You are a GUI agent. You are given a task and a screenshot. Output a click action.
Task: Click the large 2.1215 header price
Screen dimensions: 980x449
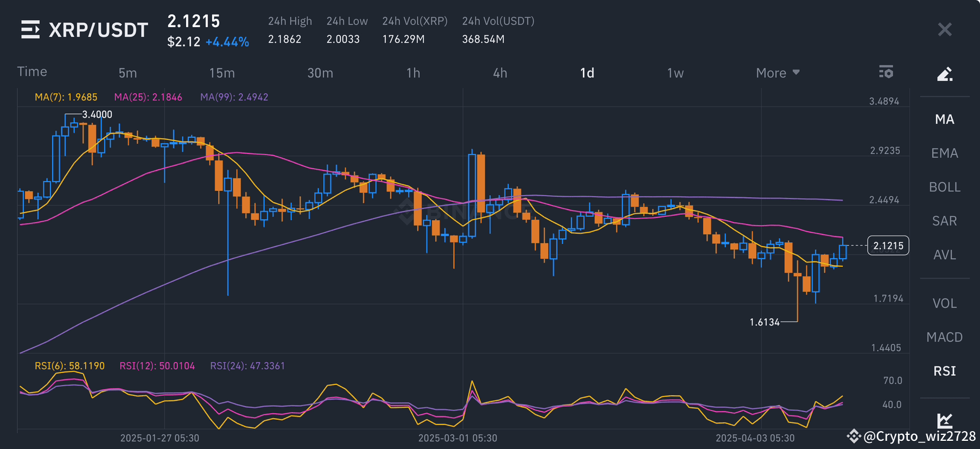click(x=194, y=21)
